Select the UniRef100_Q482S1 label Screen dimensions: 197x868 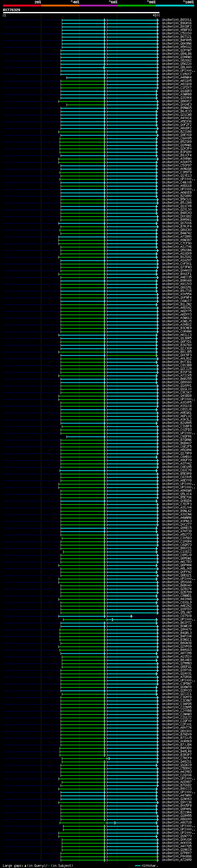coord(177,761)
